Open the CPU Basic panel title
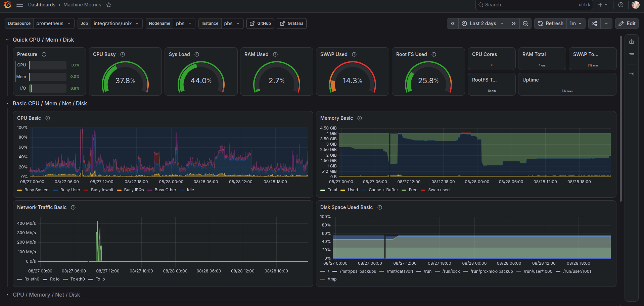 pyautogui.click(x=29, y=118)
